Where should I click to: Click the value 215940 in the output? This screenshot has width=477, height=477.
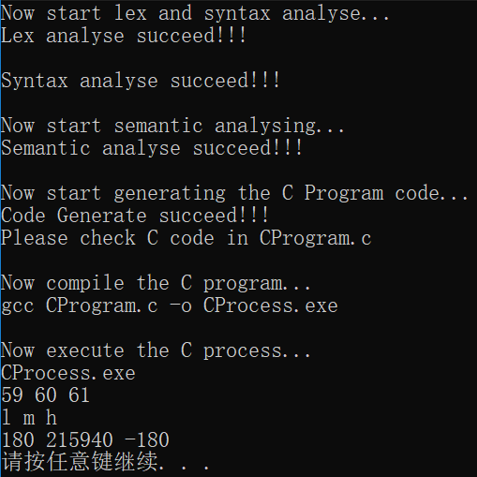(x=79, y=441)
